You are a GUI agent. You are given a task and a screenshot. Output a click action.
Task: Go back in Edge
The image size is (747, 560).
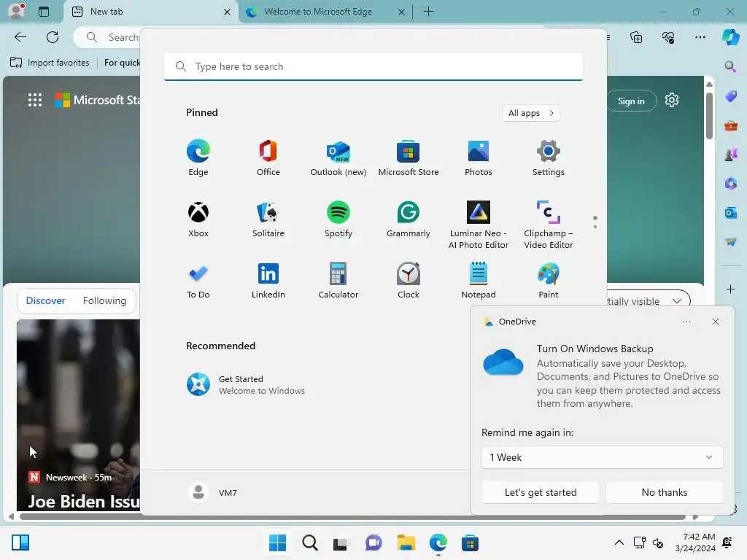coord(20,37)
